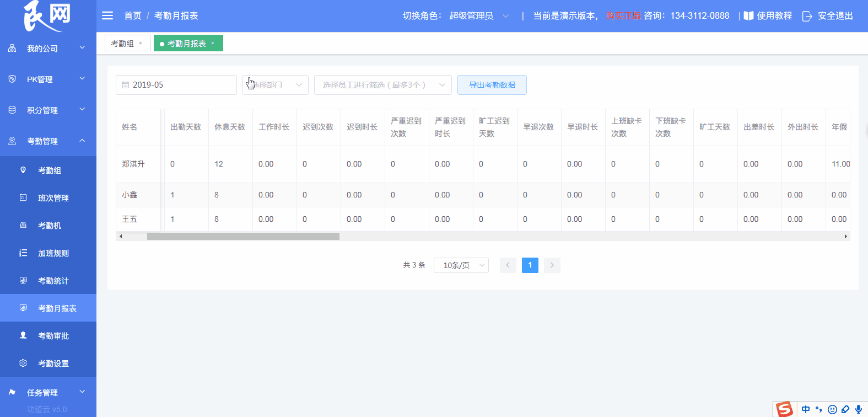This screenshot has height=417, width=868.
Task: Click the scrollbar left arrow
Action: click(x=121, y=236)
